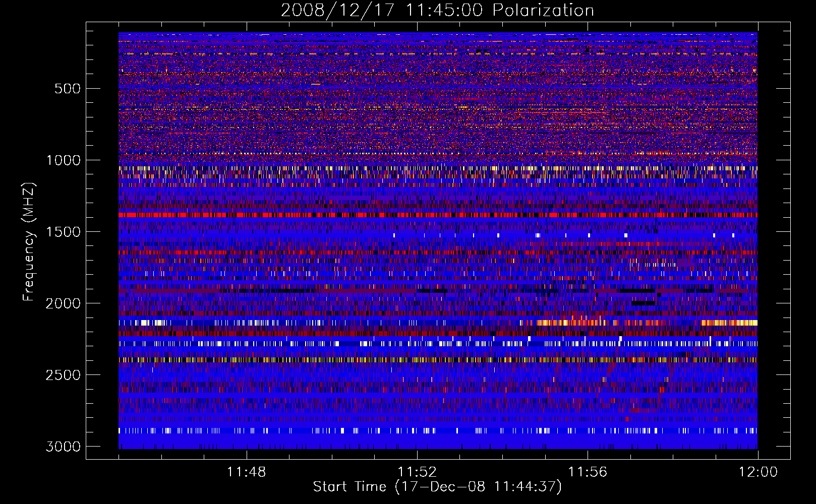This screenshot has height=504, width=816.
Task: Select the 'Frequency (MHZ)' y-axis label
Action: (29, 242)
